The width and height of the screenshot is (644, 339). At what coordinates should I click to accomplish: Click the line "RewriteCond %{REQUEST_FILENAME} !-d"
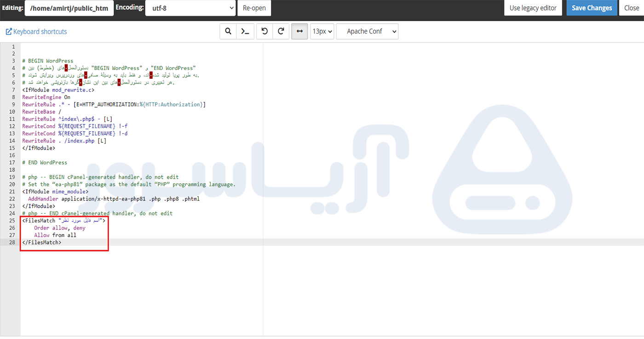[x=75, y=134]
